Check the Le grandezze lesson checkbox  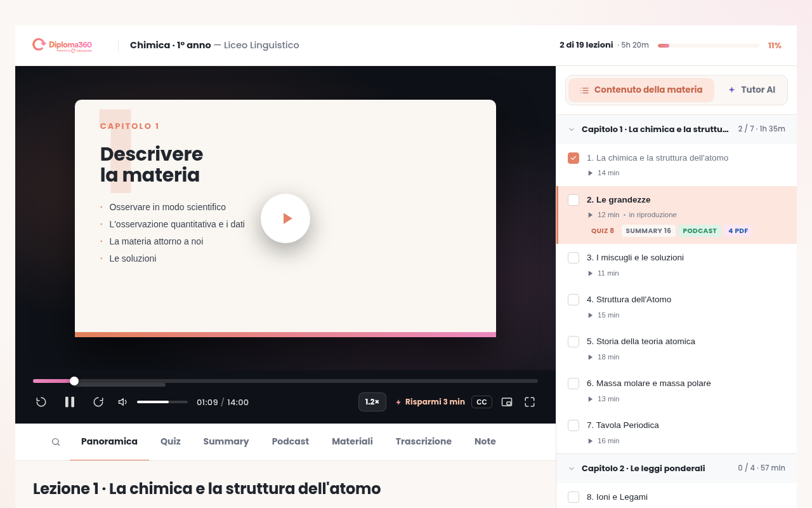point(573,200)
